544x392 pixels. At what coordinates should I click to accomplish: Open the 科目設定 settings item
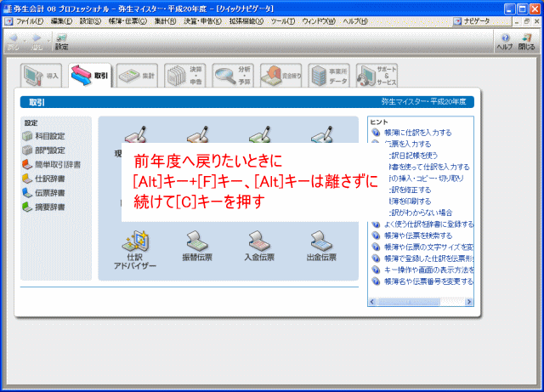[x=43, y=136]
